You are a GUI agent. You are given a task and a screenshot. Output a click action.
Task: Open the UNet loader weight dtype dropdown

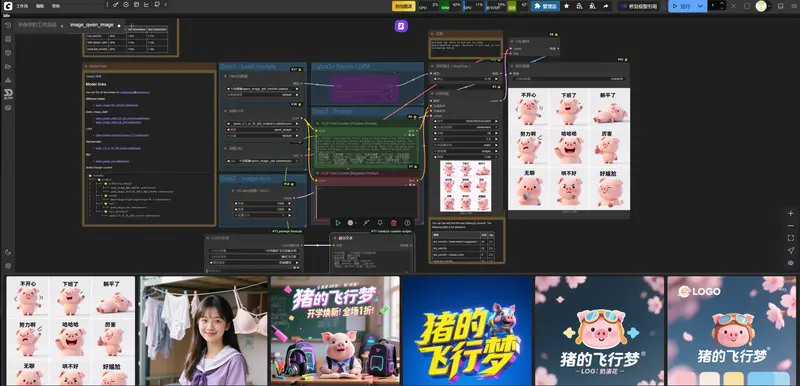(x=262, y=95)
